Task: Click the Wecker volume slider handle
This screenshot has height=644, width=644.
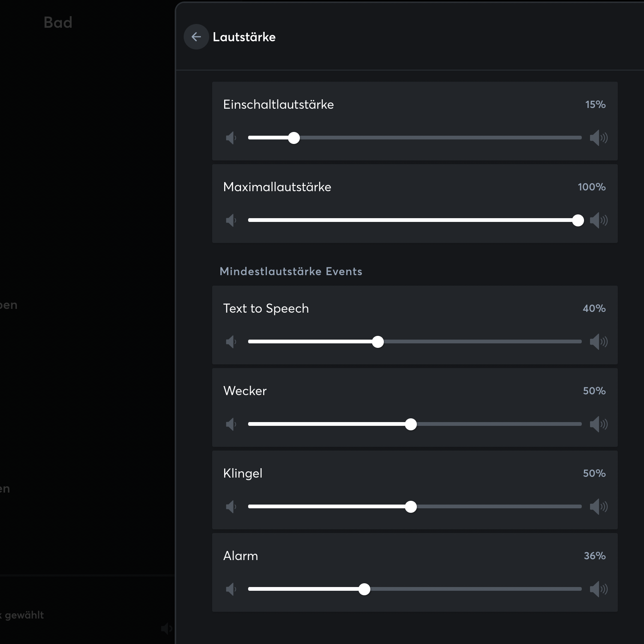Action: point(411,424)
